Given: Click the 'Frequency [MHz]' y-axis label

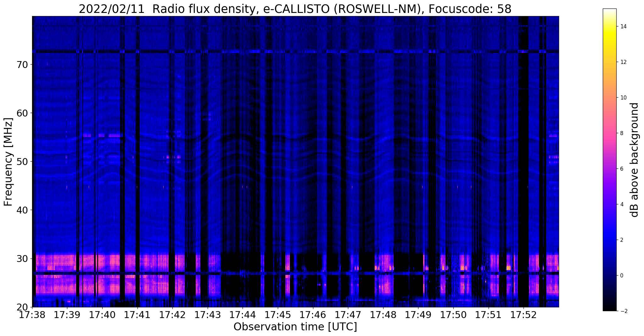Looking at the screenshot, I should click(8, 162).
